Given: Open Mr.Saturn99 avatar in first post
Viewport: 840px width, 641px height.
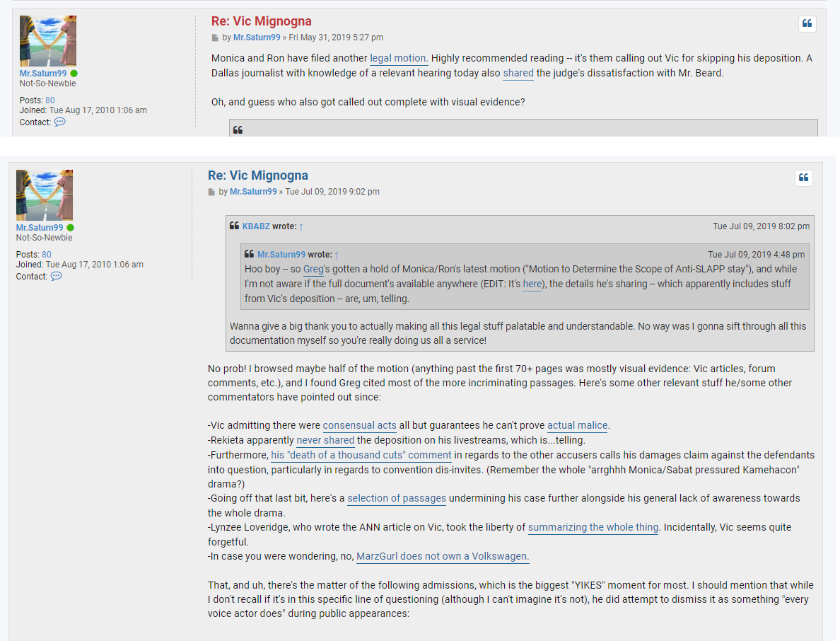Looking at the screenshot, I should pos(48,41).
